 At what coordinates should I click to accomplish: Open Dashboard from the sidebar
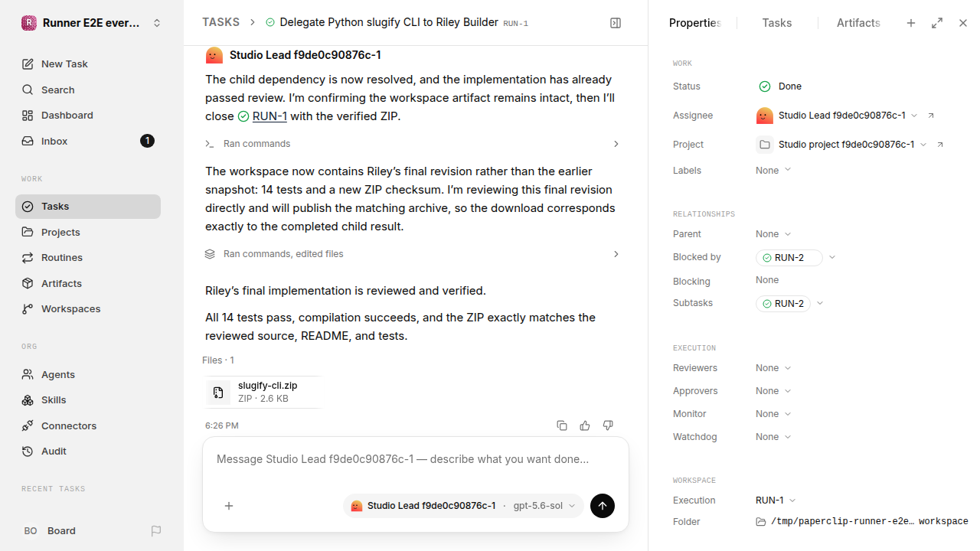click(88, 115)
